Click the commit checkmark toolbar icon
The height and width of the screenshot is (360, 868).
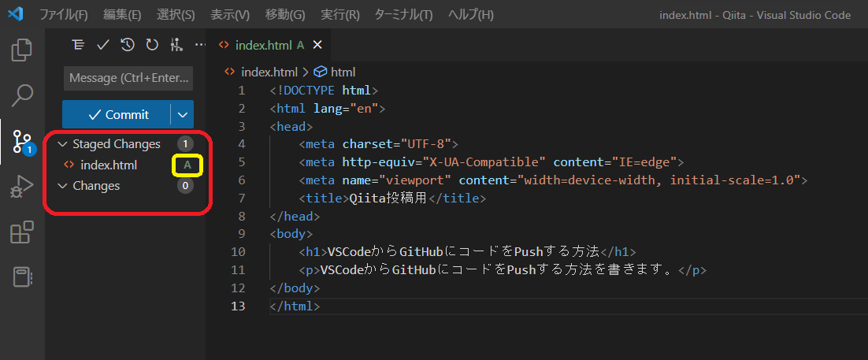102,45
